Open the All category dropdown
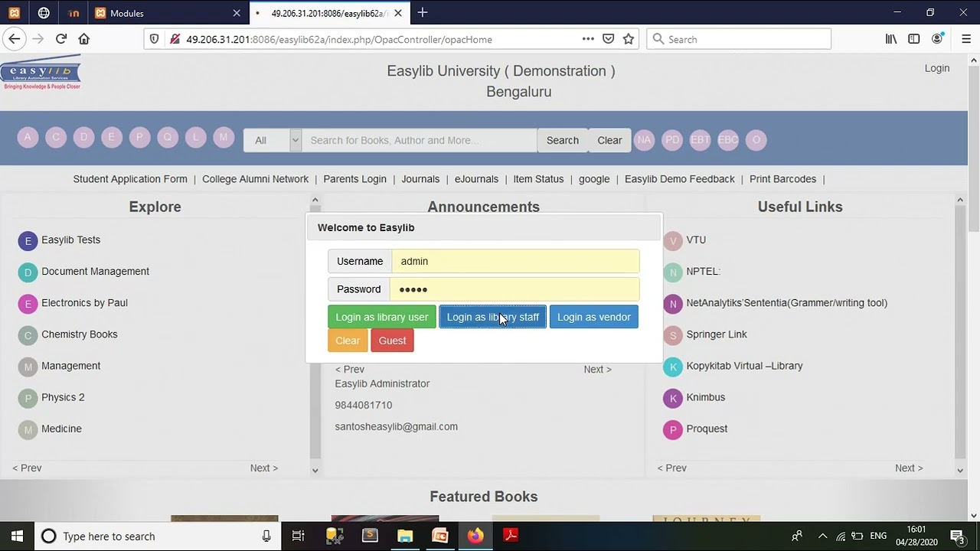Image resolution: width=980 pixels, height=551 pixels. coord(272,140)
